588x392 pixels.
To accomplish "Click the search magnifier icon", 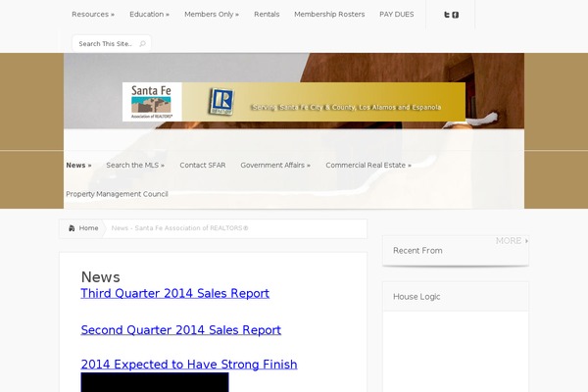I will pos(142,43).
